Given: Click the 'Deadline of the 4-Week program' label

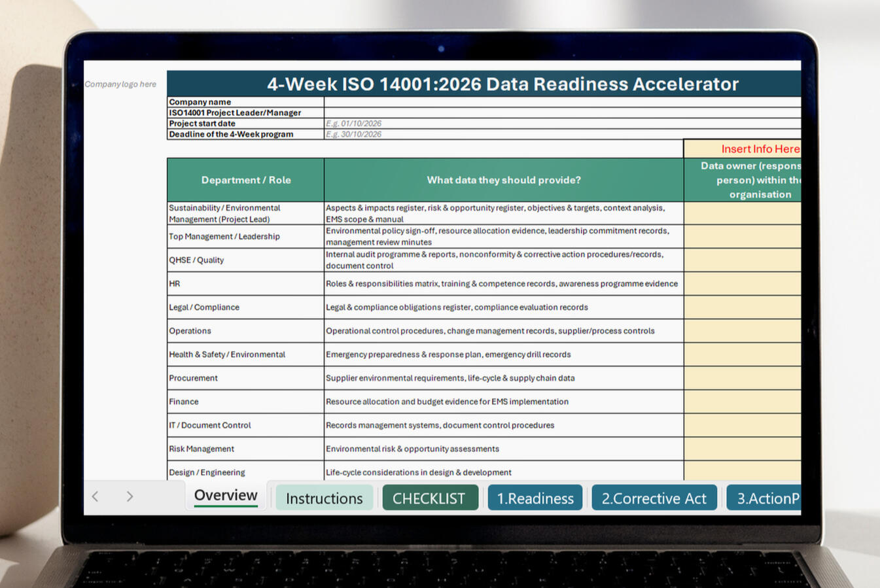Looking at the screenshot, I should coord(246,134).
